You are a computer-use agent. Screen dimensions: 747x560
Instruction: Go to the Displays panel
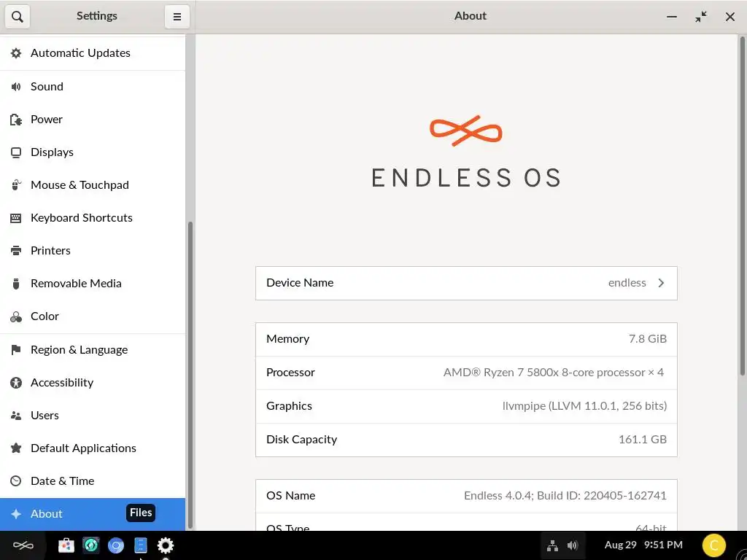[93, 152]
